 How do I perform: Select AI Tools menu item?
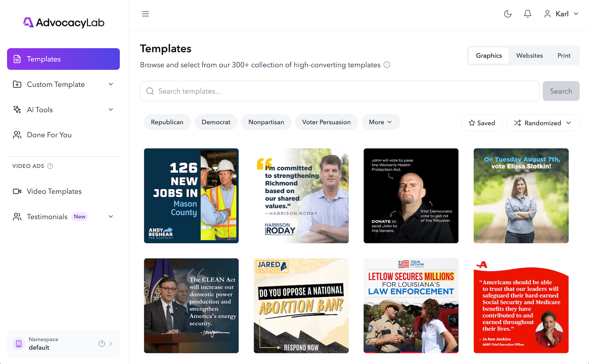63,110
